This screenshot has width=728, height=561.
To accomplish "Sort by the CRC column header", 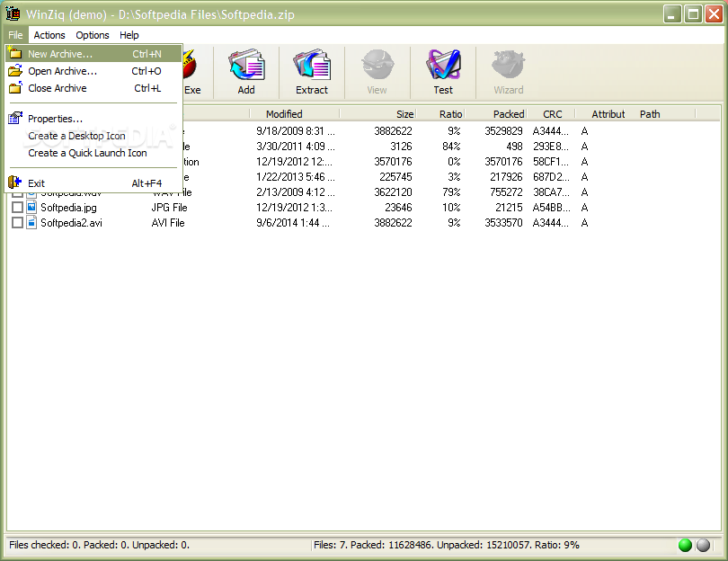I will 551,114.
